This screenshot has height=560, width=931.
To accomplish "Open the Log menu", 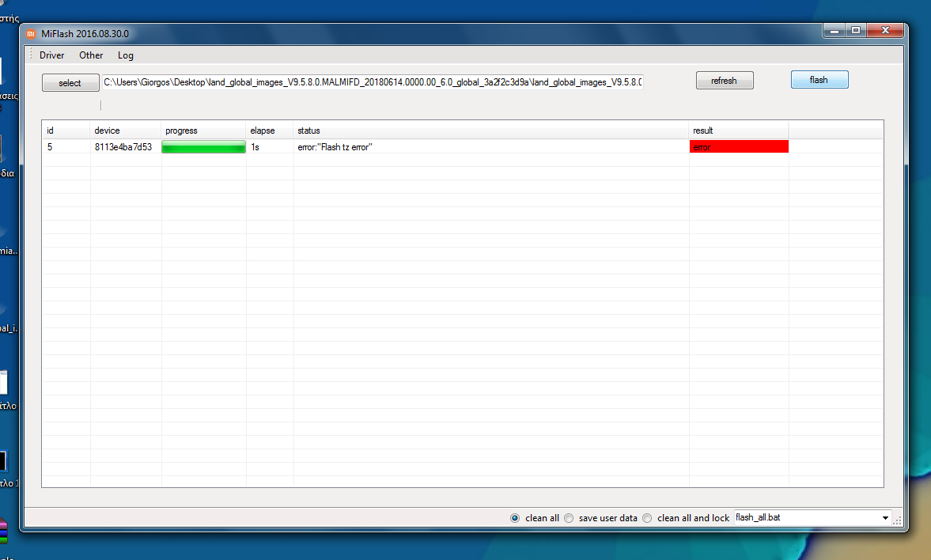I will (x=125, y=55).
